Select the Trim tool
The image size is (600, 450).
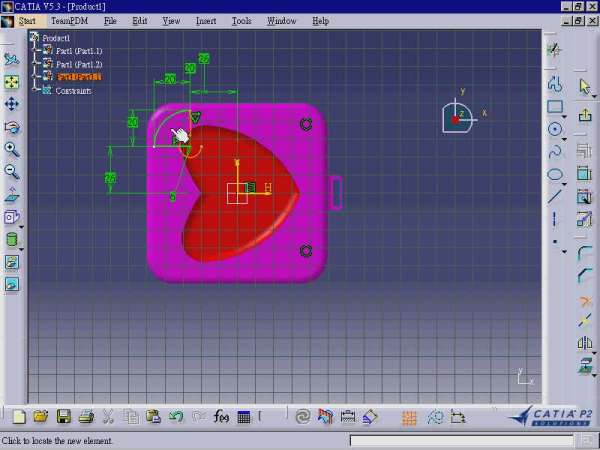tap(584, 301)
